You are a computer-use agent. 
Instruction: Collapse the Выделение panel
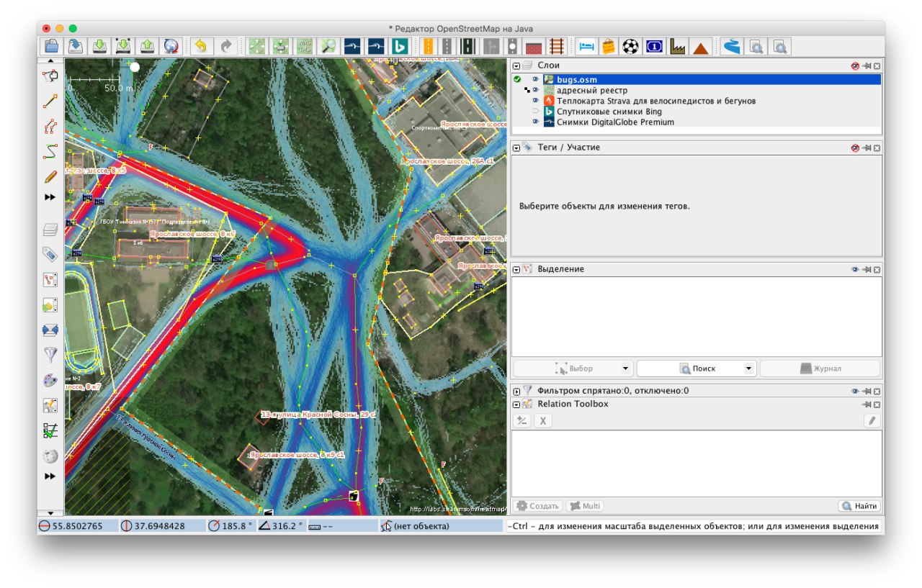tap(516, 269)
